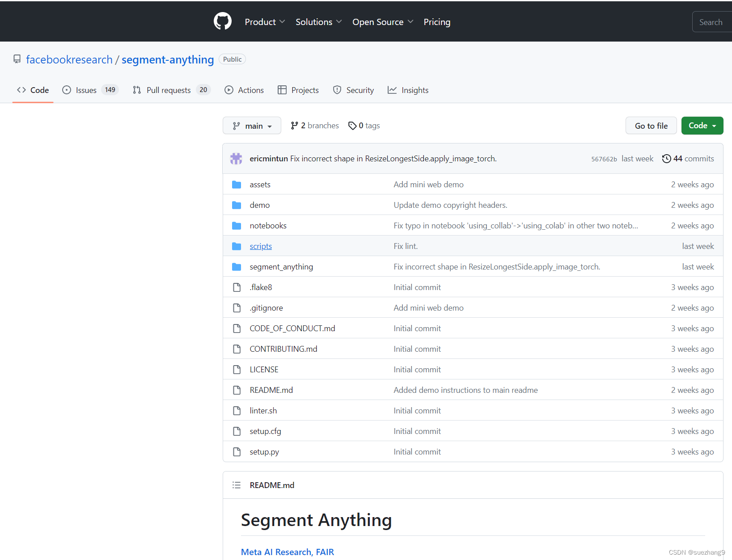The height and width of the screenshot is (560, 732).
Task: Open the LICENSE file name
Action: click(264, 370)
